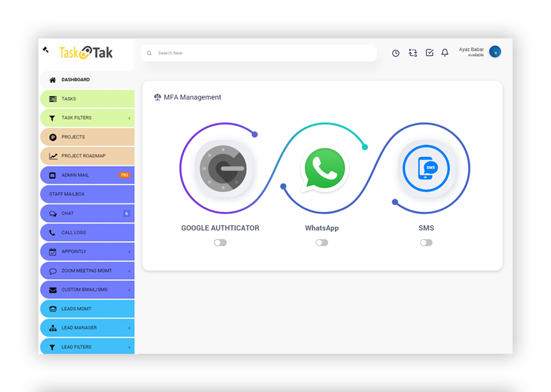This screenshot has width=551, height=392.
Task: Open Leads Mgmt menu item
Action: [88, 309]
